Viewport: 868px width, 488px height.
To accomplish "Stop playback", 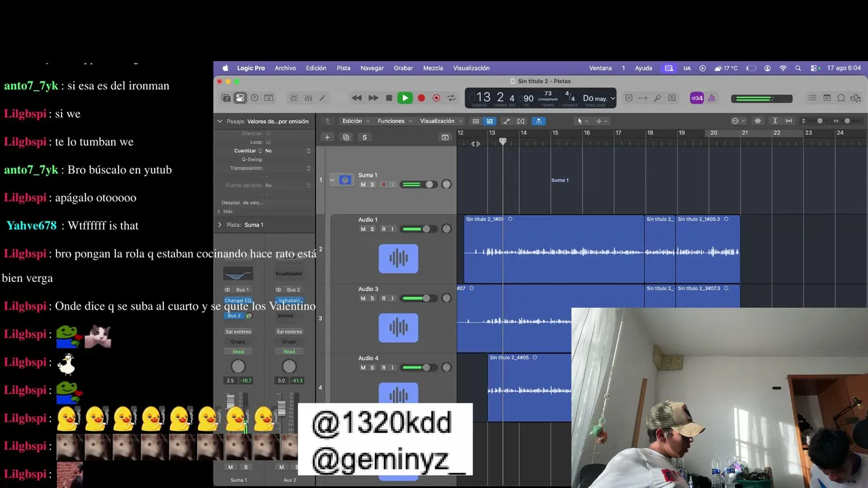I will pyautogui.click(x=389, y=98).
